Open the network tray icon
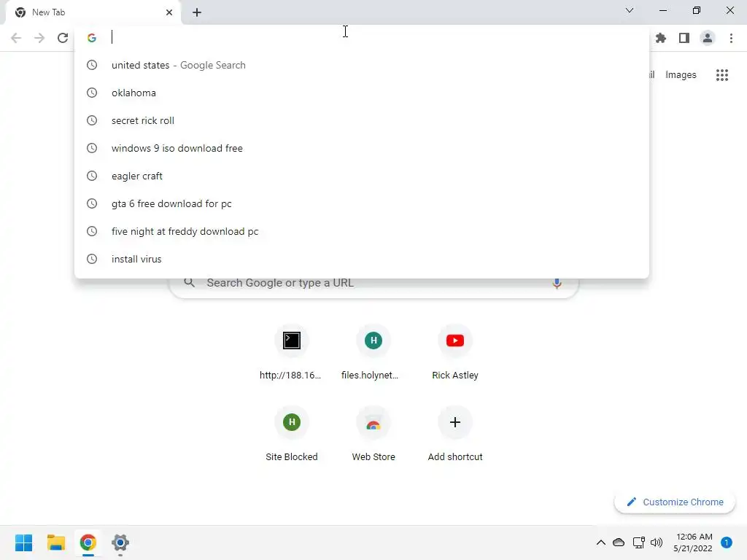The height and width of the screenshot is (560, 747). [638, 542]
